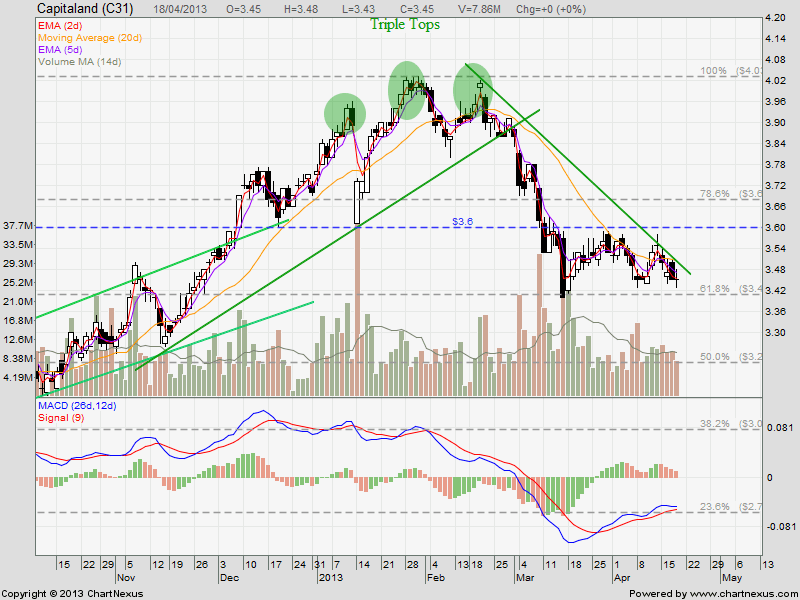Screen dimensions: 800x600
Task: Open the Powered by www.chartnexus.com link
Action: pyautogui.click(x=714, y=594)
